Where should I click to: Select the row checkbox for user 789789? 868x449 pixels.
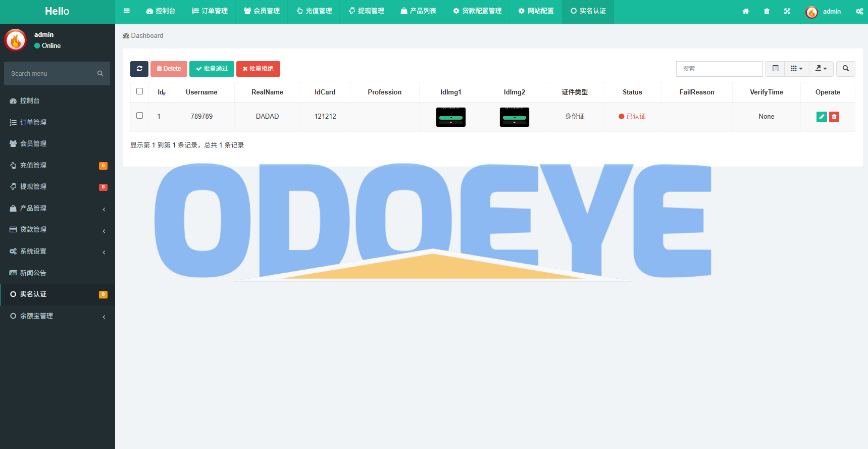tap(140, 116)
